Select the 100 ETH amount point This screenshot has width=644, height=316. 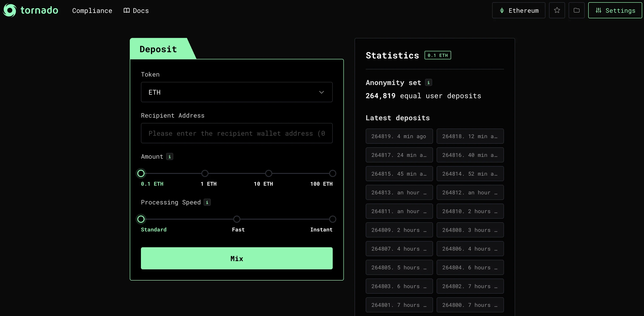pyautogui.click(x=332, y=173)
